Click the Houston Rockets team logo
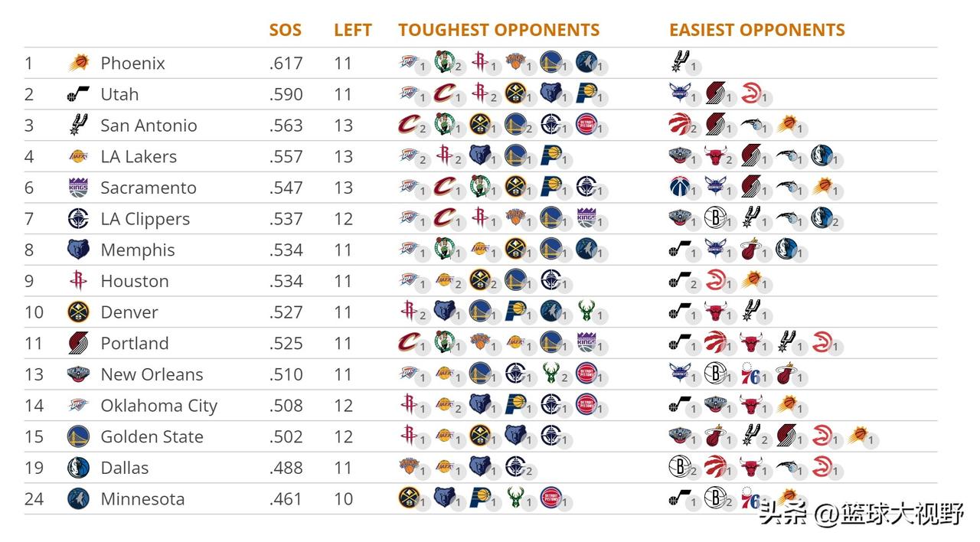Viewport: 980px width, 542px height. click(78, 281)
